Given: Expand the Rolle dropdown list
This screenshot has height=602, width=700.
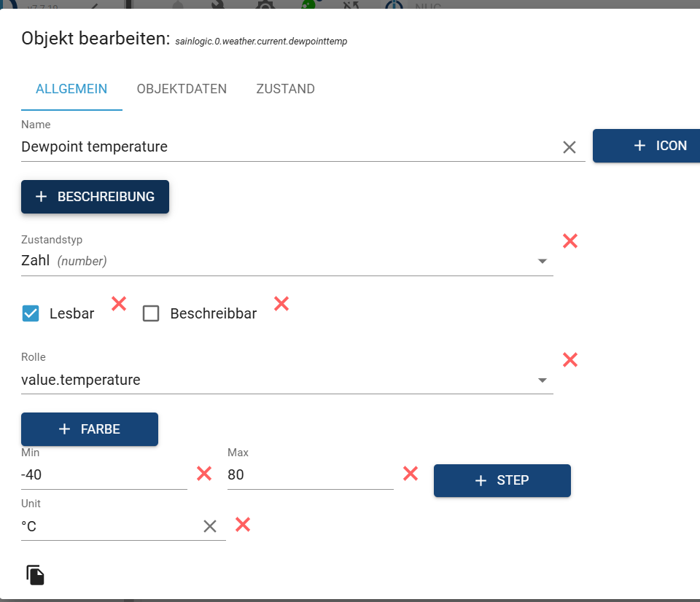Looking at the screenshot, I should click(542, 380).
